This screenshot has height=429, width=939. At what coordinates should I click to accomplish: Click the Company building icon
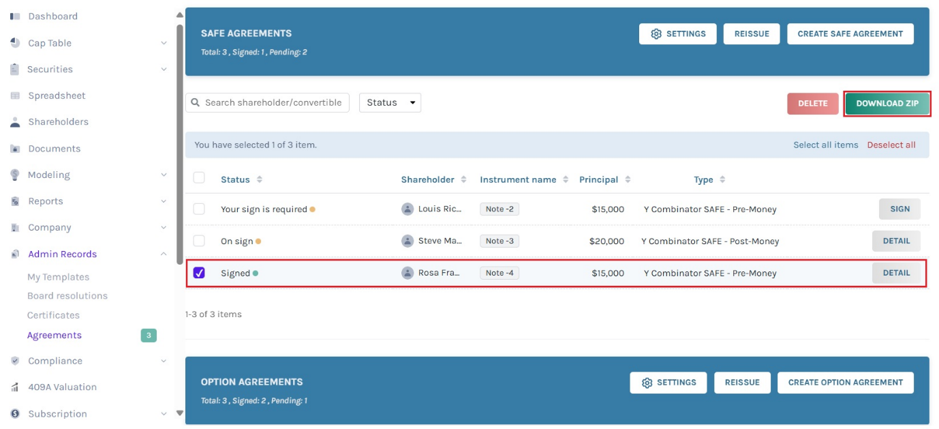point(15,228)
